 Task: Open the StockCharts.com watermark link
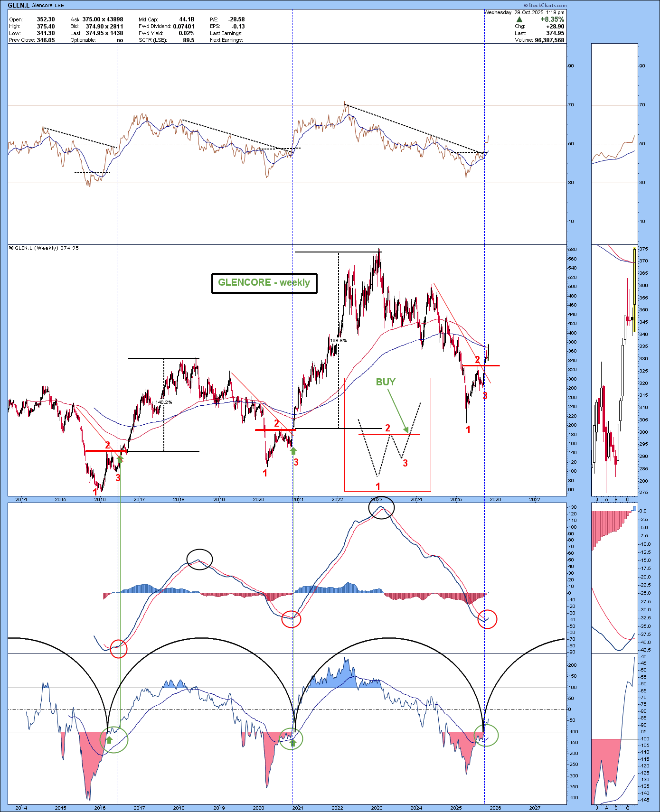(545, 5)
